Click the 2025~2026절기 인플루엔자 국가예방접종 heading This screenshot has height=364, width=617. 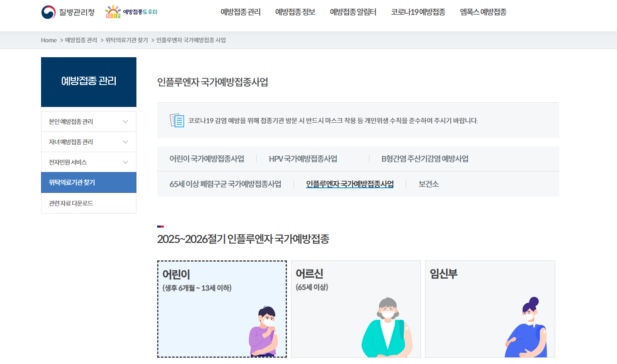pos(243,239)
